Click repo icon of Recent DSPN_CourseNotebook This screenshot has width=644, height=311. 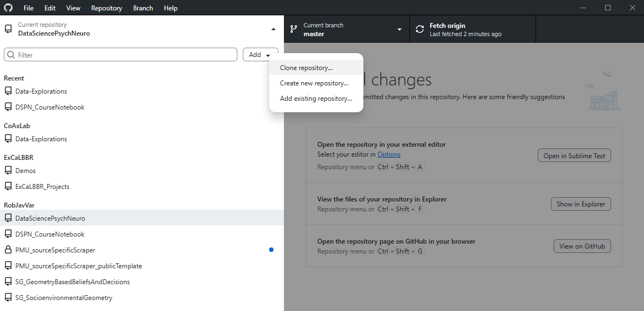point(8,107)
